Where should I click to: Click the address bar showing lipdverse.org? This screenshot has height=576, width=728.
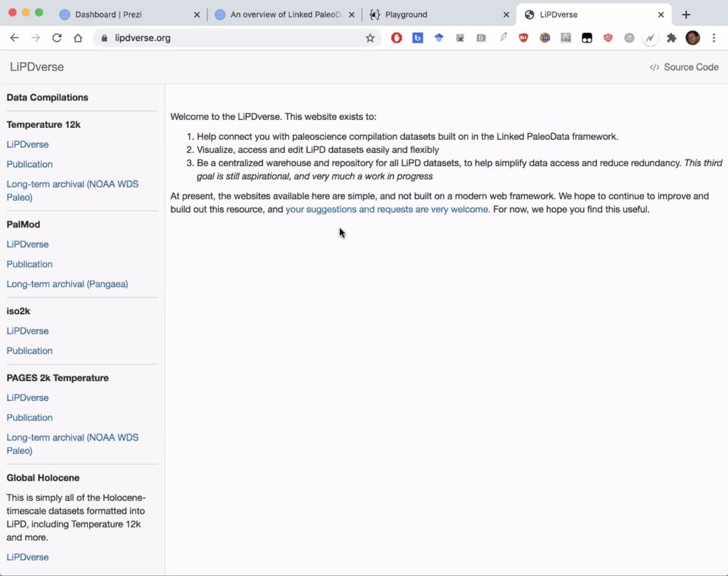[x=237, y=38]
